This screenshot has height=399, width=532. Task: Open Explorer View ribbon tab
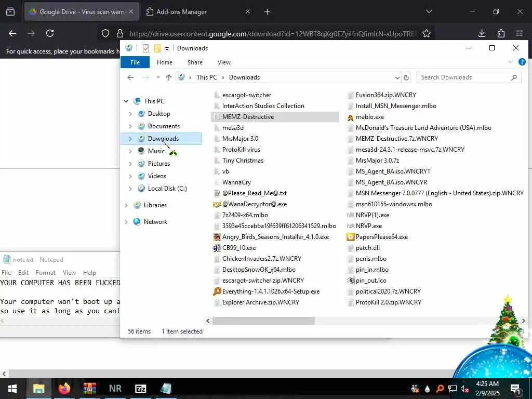click(x=224, y=62)
